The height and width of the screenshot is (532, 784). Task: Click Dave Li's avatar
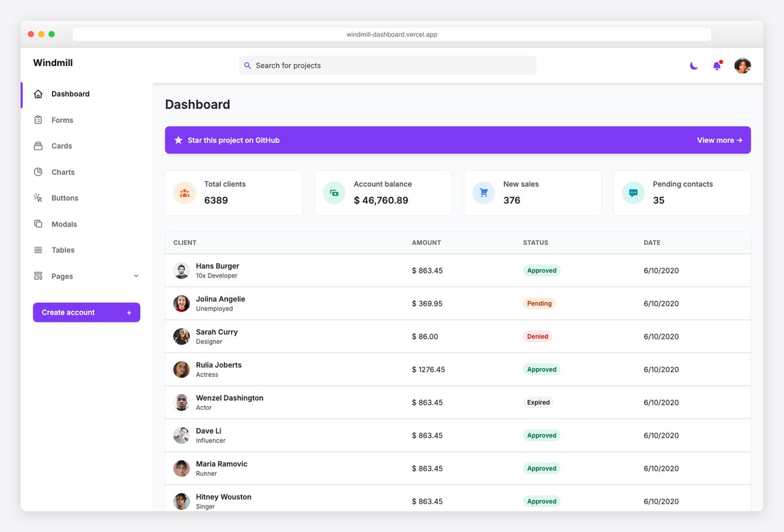182,435
